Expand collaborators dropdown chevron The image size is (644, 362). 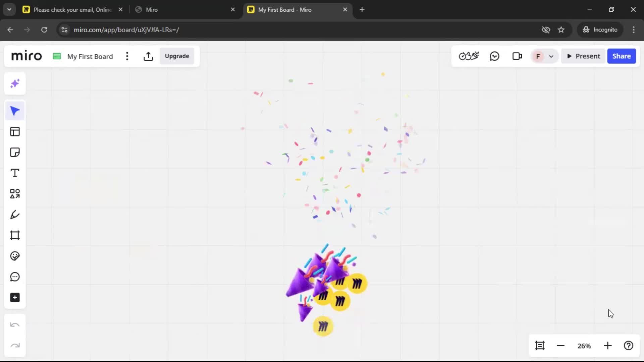(x=551, y=56)
